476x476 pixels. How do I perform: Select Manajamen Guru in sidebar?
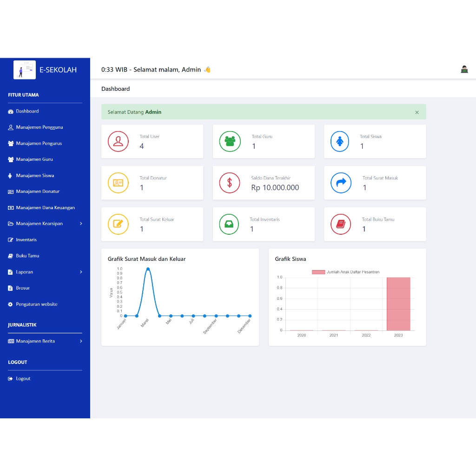coord(34,160)
